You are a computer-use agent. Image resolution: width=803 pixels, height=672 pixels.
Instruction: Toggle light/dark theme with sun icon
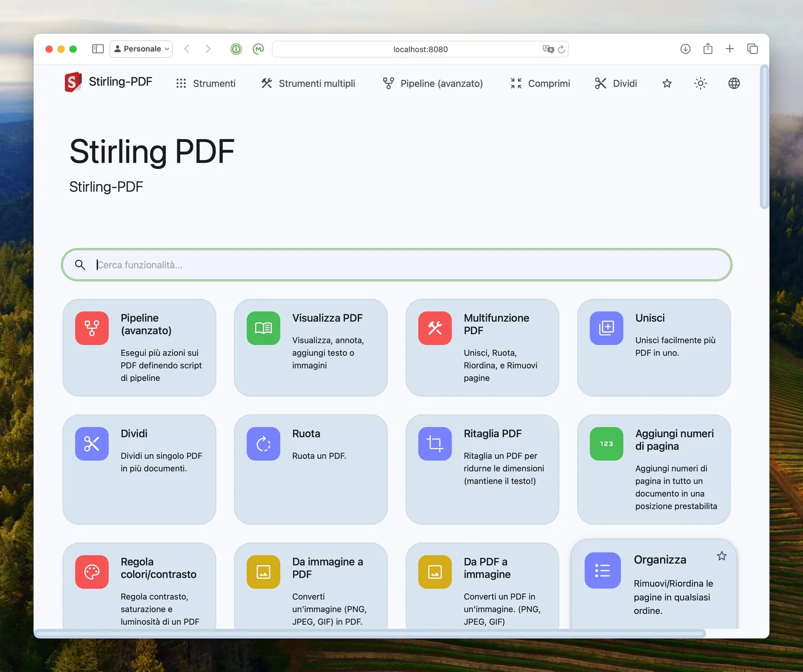[x=700, y=83]
